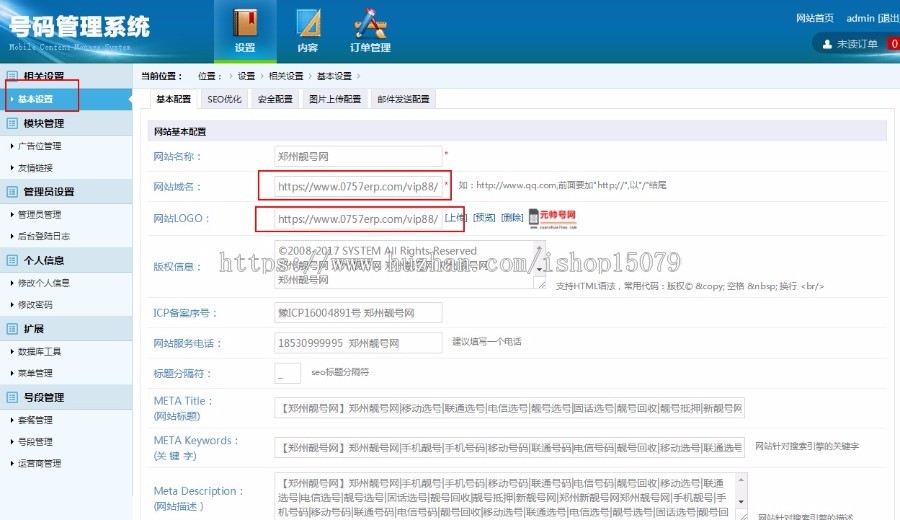The height and width of the screenshot is (520, 900).
Task: Switch to the SEO优化 tab
Action: [224, 99]
